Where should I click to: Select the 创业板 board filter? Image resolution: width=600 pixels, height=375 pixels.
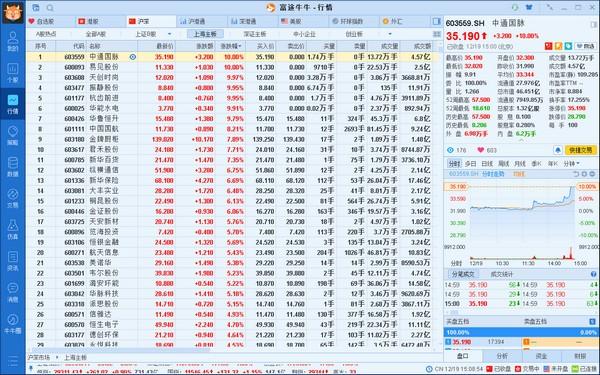(x=354, y=34)
